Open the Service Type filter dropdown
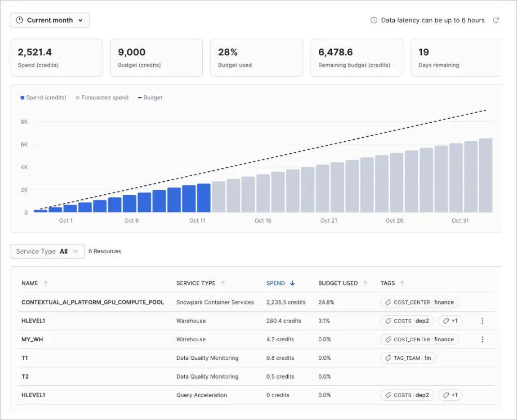The height and width of the screenshot is (420, 517). [47, 251]
